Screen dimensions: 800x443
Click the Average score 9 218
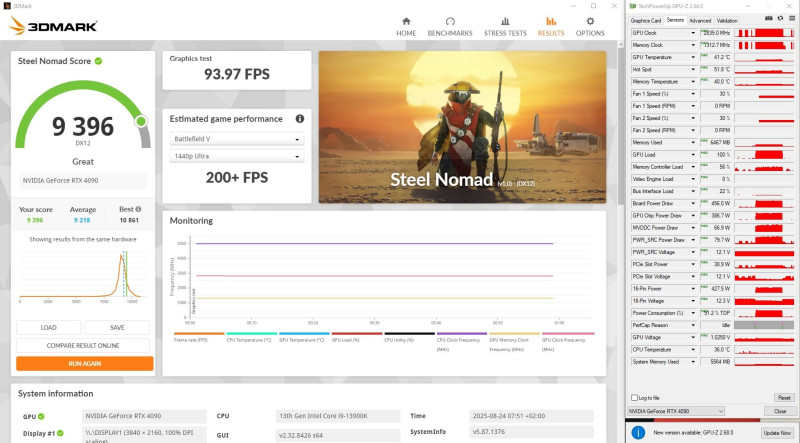[x=82, y=220]
